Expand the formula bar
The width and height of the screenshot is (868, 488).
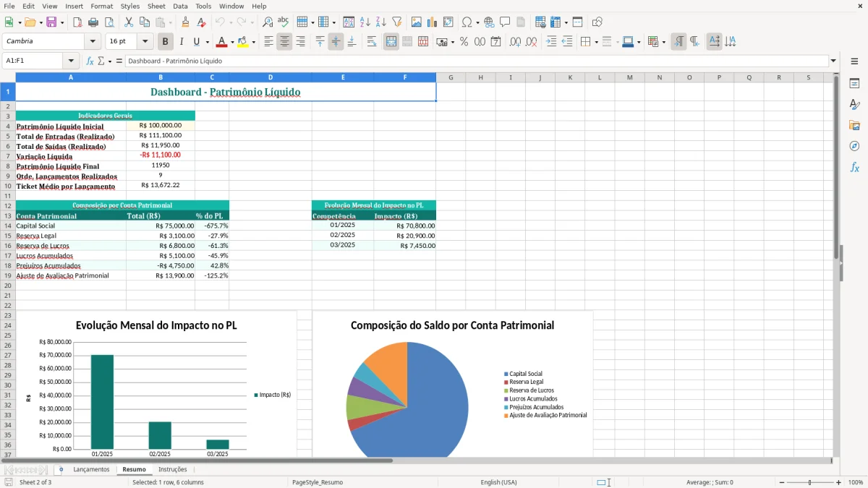[x=833, y=61]
